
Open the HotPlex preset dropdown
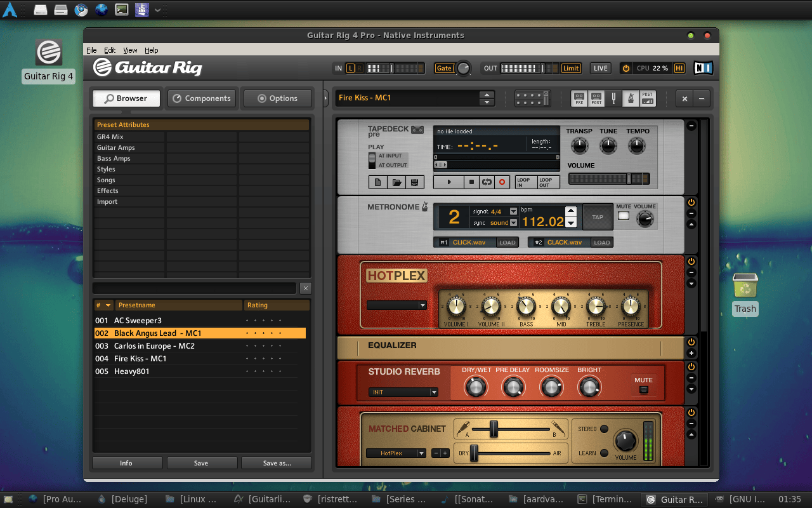[396, 305]
